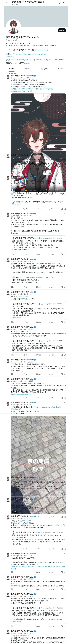Image resolution: width=72 pixels, height=644 pixels.
Task: Open the more menu on the pinned post
Action: click(65, 76)
